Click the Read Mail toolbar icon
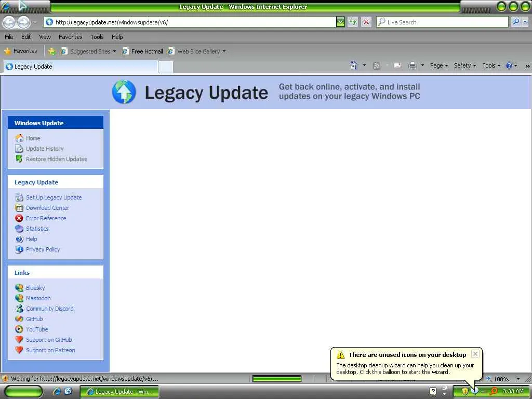 tap(397, 65)
